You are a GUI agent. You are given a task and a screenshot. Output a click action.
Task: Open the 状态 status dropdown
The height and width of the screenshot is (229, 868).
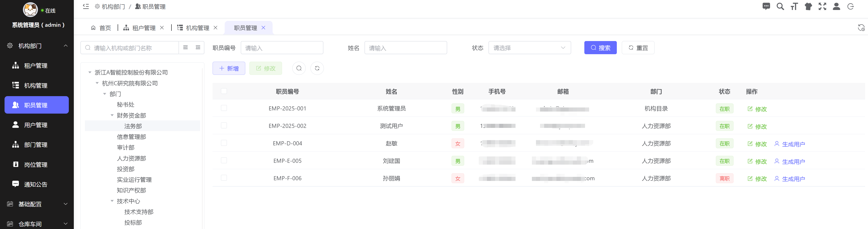529,47
